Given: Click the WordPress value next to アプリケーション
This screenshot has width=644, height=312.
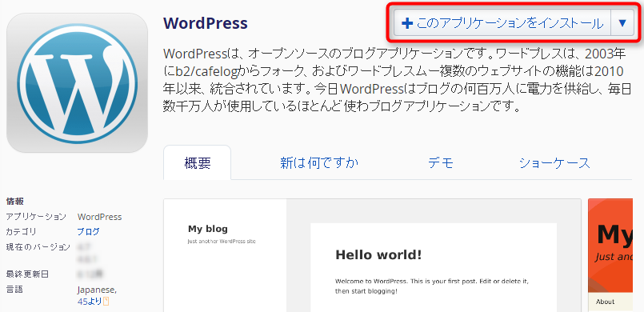Looking at the screenshot, I should pos(99,217).
